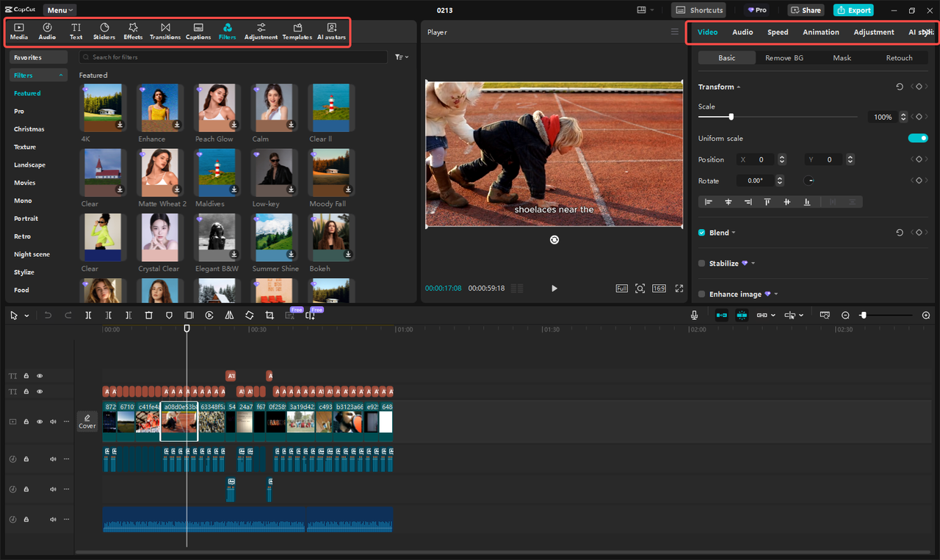Open the Stickers panel
The height and width of the screenshot is (560, 940).
pyautogui.click(x=104, y=30)
